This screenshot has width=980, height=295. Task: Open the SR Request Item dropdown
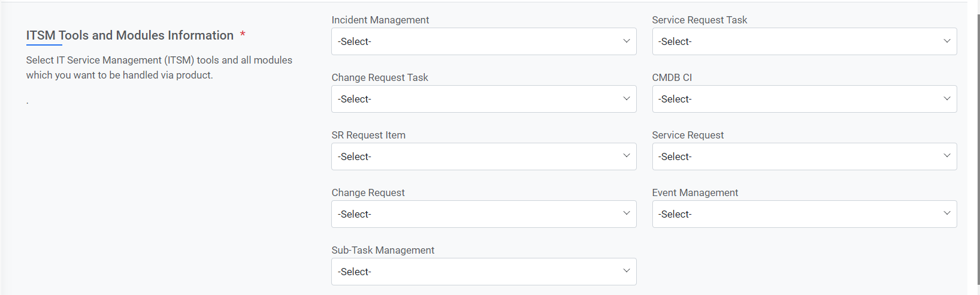[x=483, y=156]
